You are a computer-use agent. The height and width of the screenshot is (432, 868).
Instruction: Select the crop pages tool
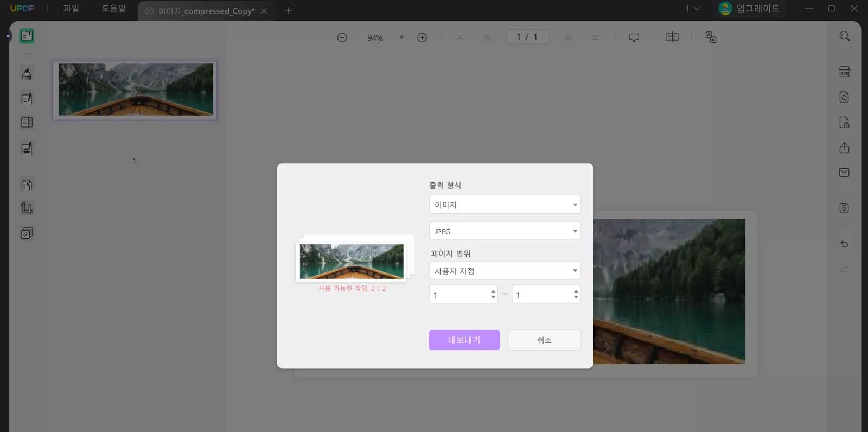click(x=27, y=208)
